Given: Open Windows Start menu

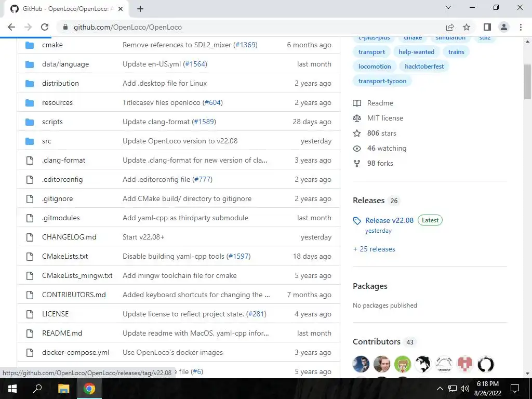Looking at the screenshot, I should click(x=12, y=389).
